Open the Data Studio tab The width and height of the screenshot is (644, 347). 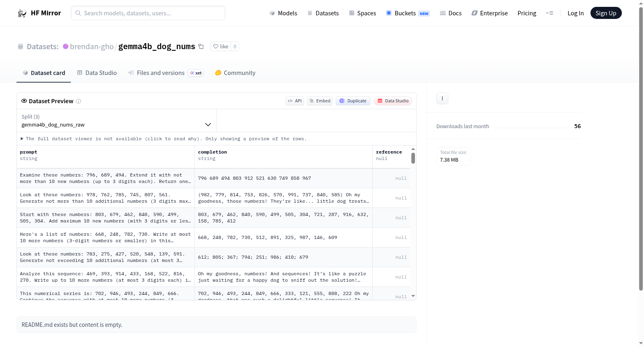tap(97, 73)
